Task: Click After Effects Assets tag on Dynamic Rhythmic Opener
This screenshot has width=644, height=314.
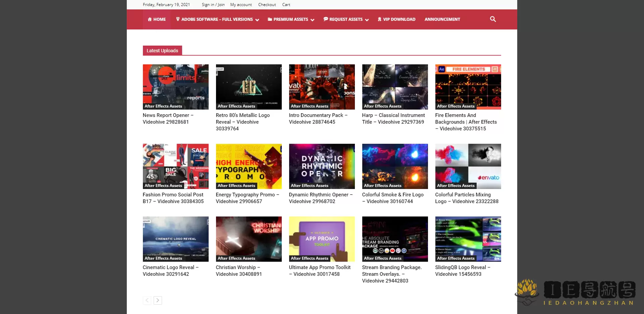Action: click(x=309, y=186)
